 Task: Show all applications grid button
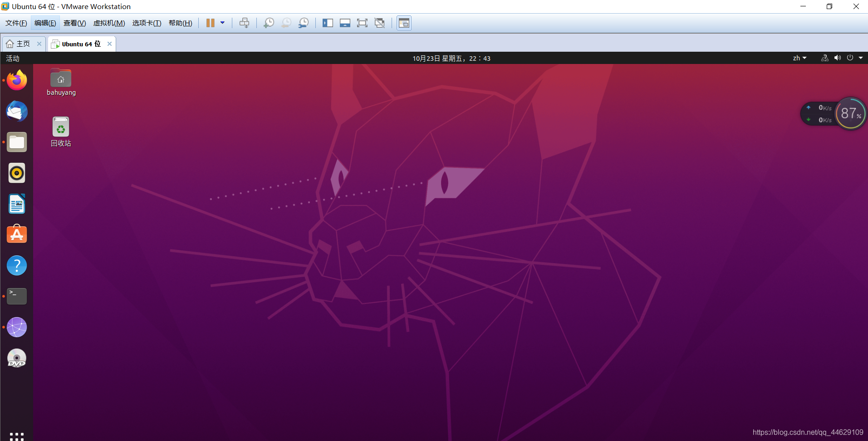point(17,436)
